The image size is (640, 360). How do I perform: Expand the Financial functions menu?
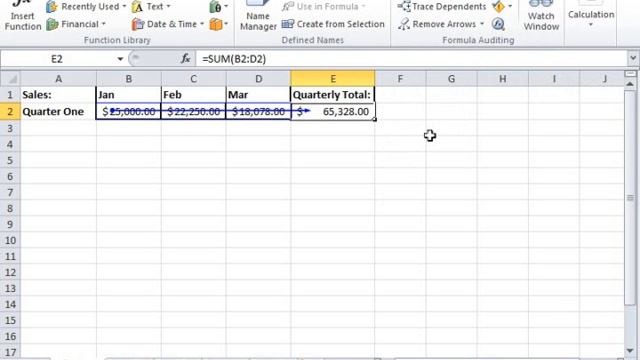[76, 24]
